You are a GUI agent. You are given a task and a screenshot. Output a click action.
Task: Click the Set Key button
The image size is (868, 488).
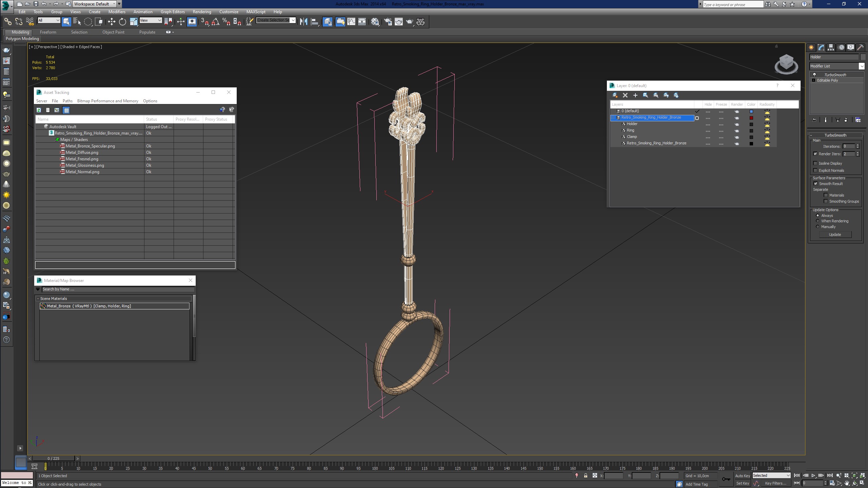pyautogui.click(x=742, y=483)
